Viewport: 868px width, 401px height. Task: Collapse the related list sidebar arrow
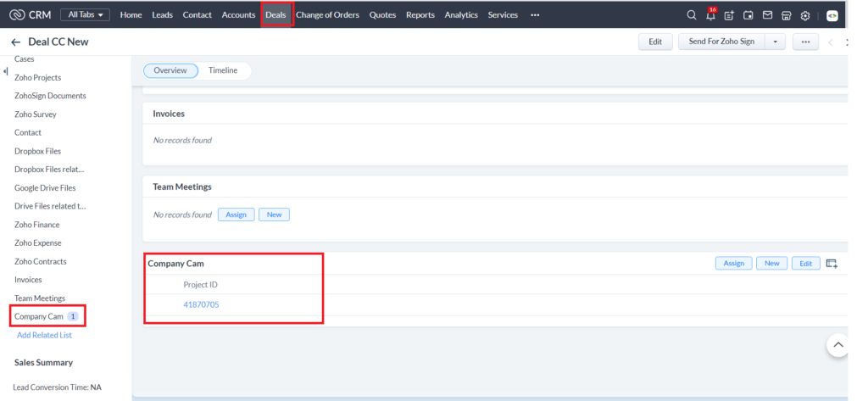6,71
